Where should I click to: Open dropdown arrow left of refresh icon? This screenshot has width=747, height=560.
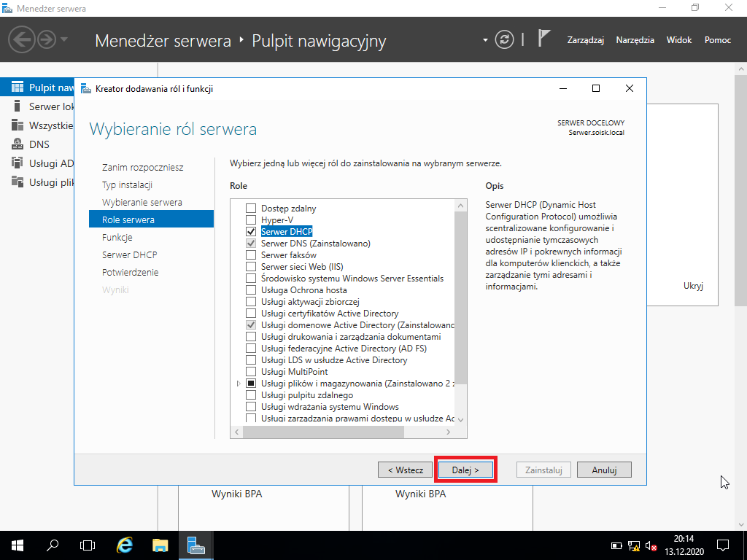pyautogui.click(x=485, y=40)
